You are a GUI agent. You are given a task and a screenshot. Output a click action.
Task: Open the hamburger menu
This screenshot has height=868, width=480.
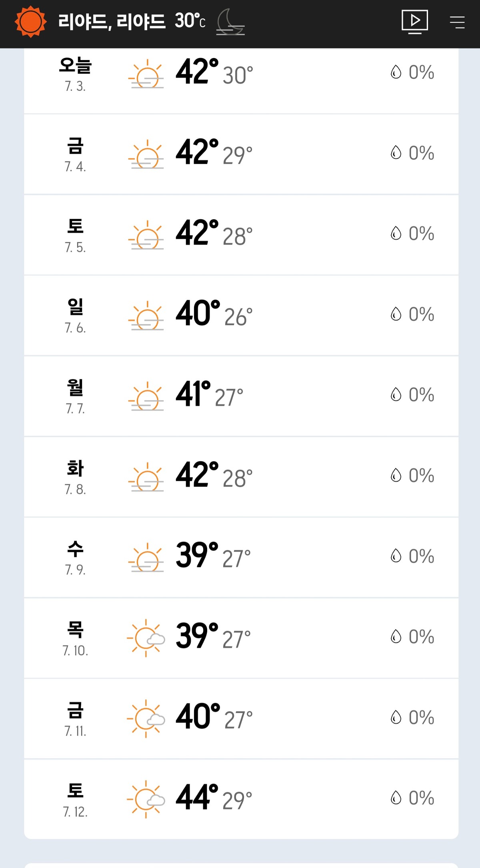pyautogui.click(x=457, y=22)
